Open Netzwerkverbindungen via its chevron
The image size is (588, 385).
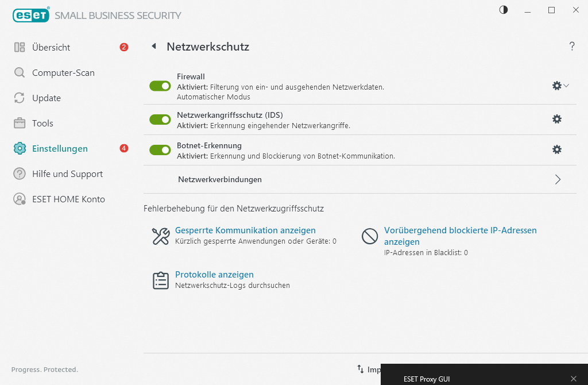tap(556, 179)
